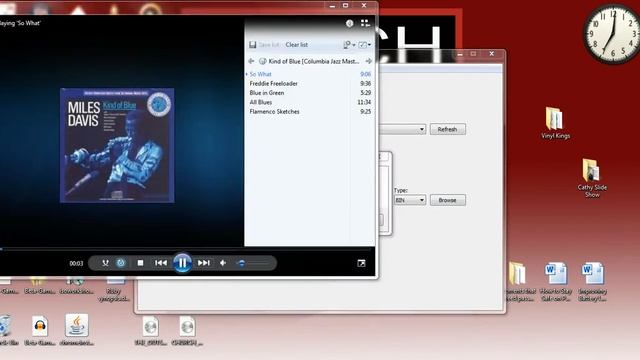Image resolution: width=640 pixels, height=360 pixels.
Task: Select the Freddie Freeloader track
Action: (x=310, y=83)
